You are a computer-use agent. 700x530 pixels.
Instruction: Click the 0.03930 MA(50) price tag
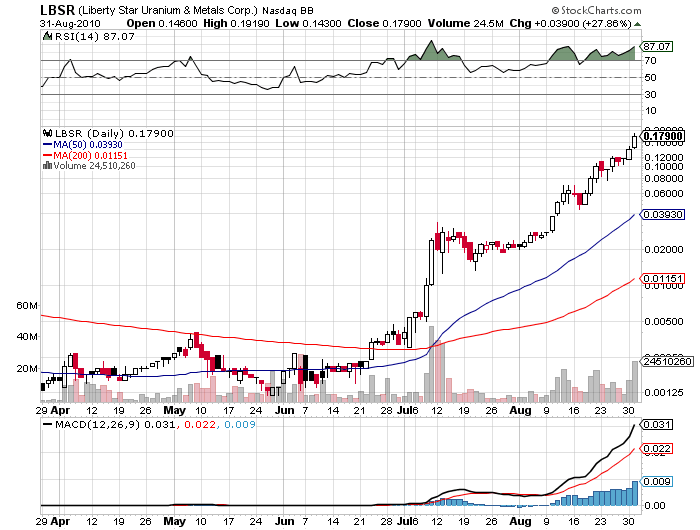tap(662, 215)
